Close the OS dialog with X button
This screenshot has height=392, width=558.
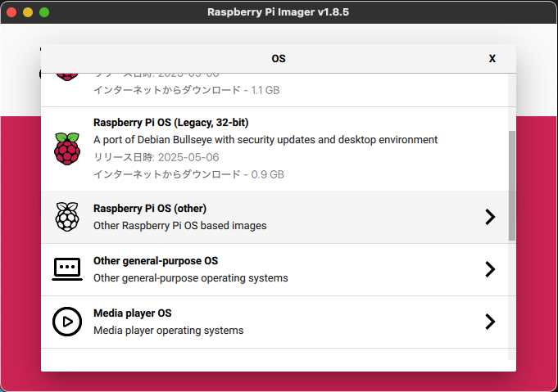[x=492, y=59]
